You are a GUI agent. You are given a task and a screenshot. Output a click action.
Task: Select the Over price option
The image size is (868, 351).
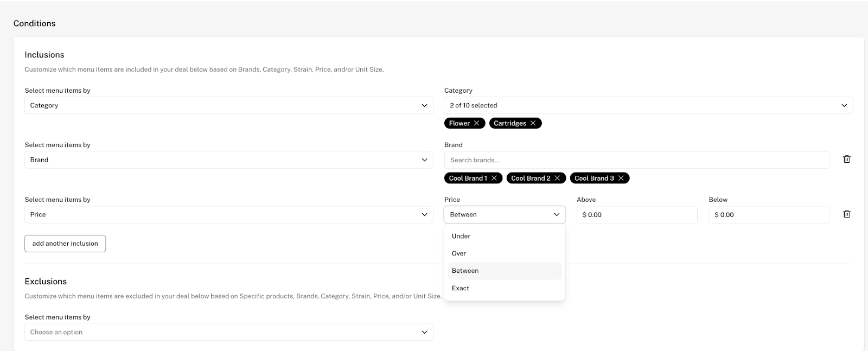click(x=459, y=253)
